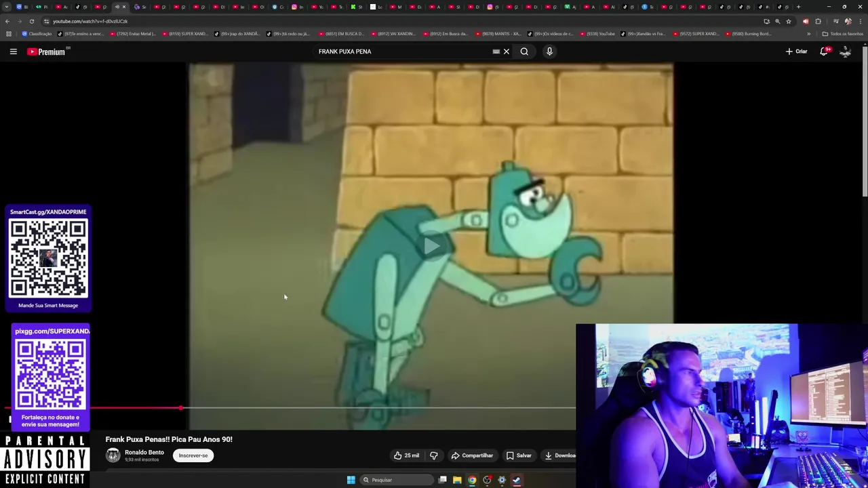
Task: Click the video title Frank Puxa Penas
Action: pos(169,439)
